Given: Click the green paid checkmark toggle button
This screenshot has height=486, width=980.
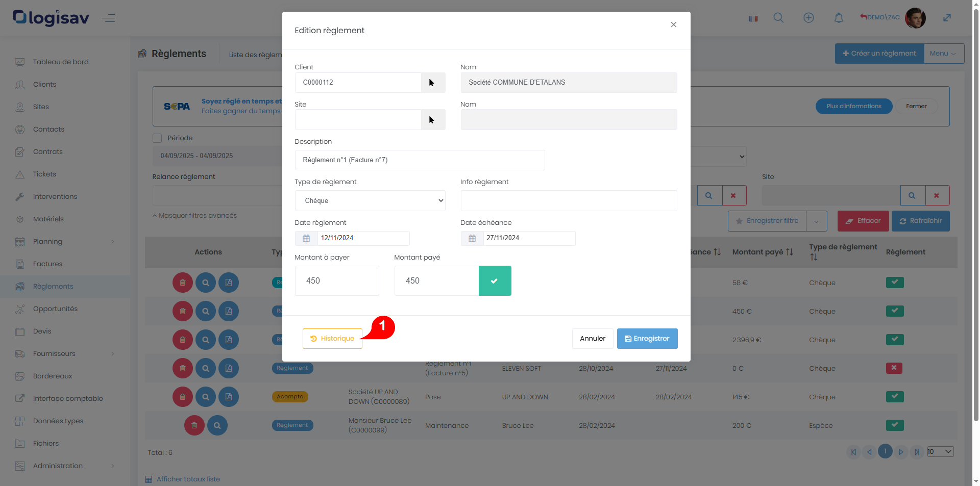Looking at the screenshot, I should tap(494, 280).
